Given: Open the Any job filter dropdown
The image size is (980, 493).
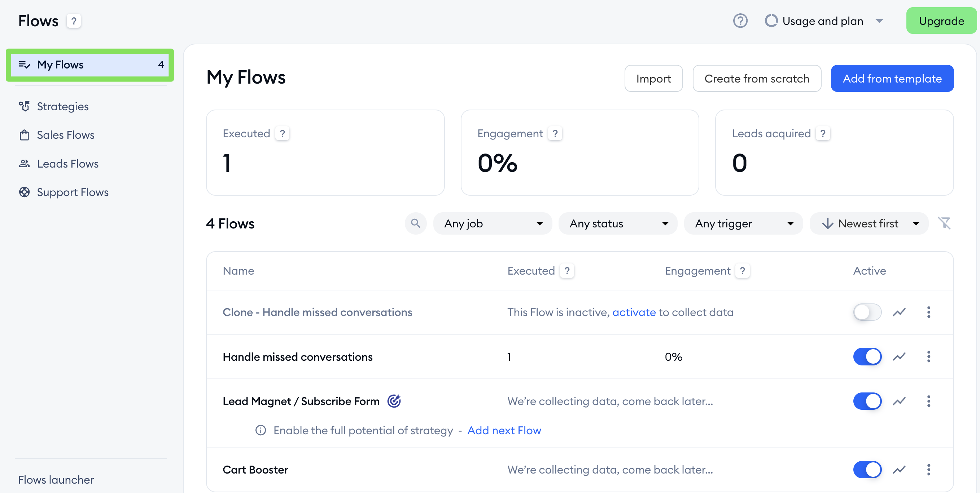Looking at the screenshot, I should click(492, 223).
